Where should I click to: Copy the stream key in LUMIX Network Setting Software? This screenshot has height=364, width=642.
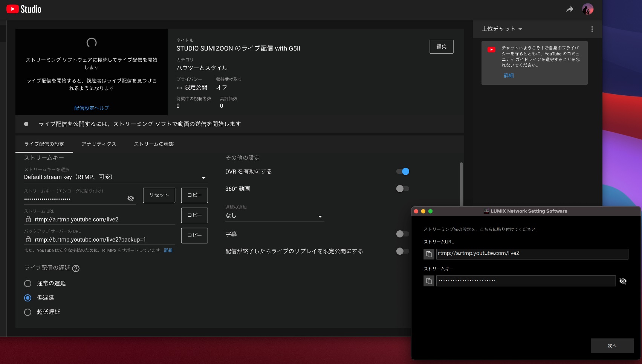[429, 281]
